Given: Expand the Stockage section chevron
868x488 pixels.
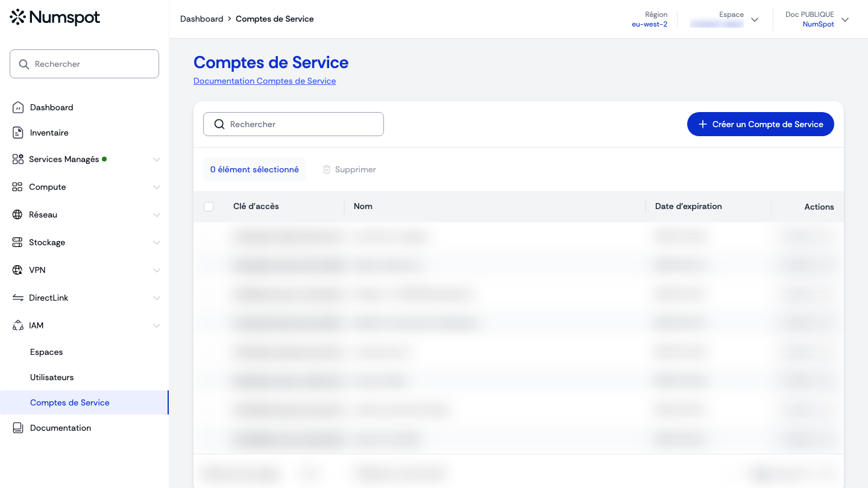Looking at the screenshot, I should (157, 243).
